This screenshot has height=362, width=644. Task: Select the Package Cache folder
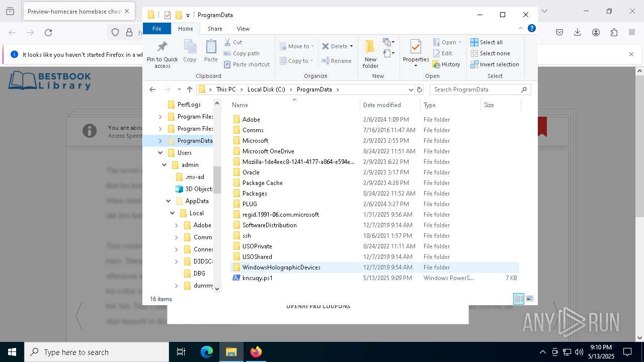click(262, 183)
